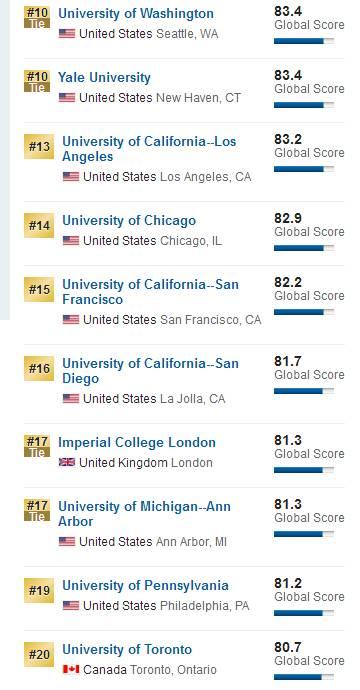This screenshot has height=690, width=360.
Task: Open the University of Toronto link
Action: (x=127, y=650)
